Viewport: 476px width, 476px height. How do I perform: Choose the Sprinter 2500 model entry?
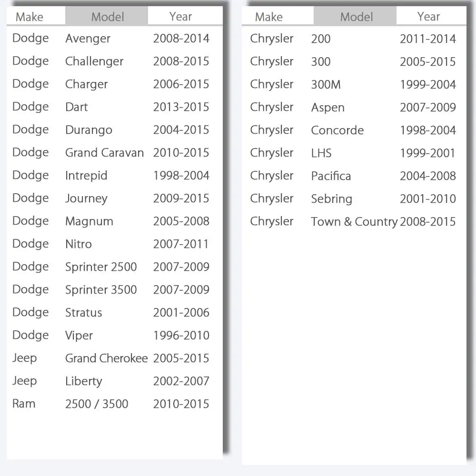tap(101, 267)
